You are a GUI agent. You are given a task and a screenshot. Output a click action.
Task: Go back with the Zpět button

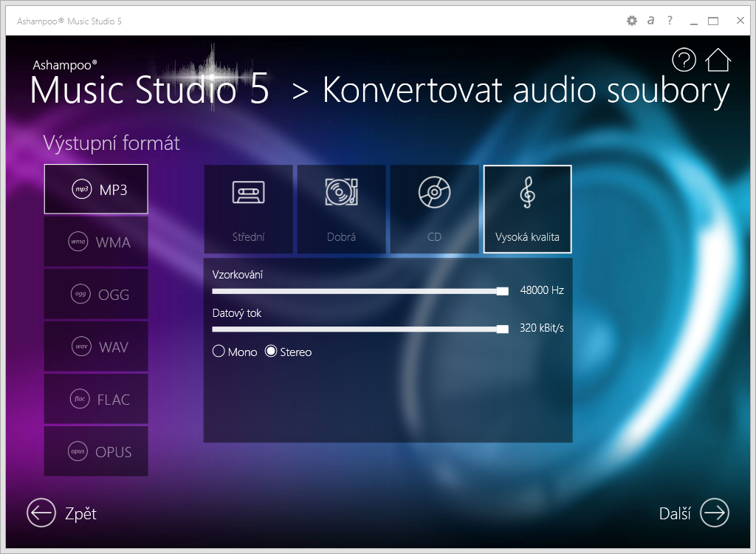(x=62, y=513)
